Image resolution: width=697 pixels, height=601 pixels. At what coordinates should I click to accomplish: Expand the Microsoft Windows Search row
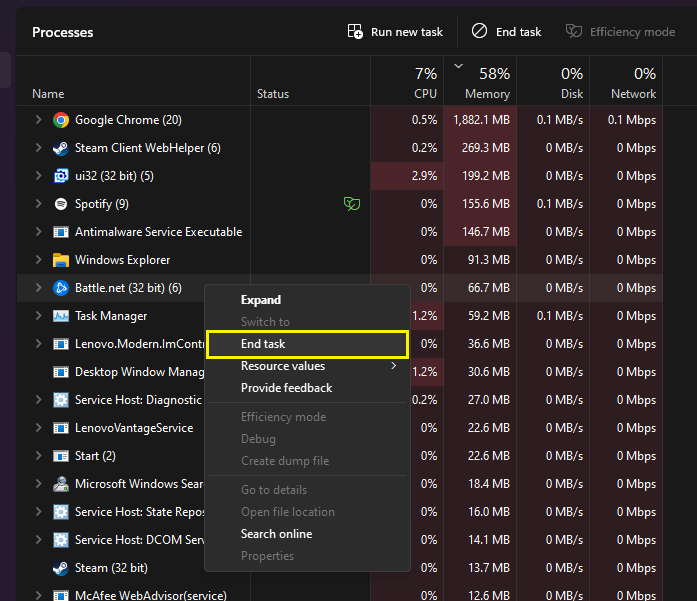[x=39, y=484]
